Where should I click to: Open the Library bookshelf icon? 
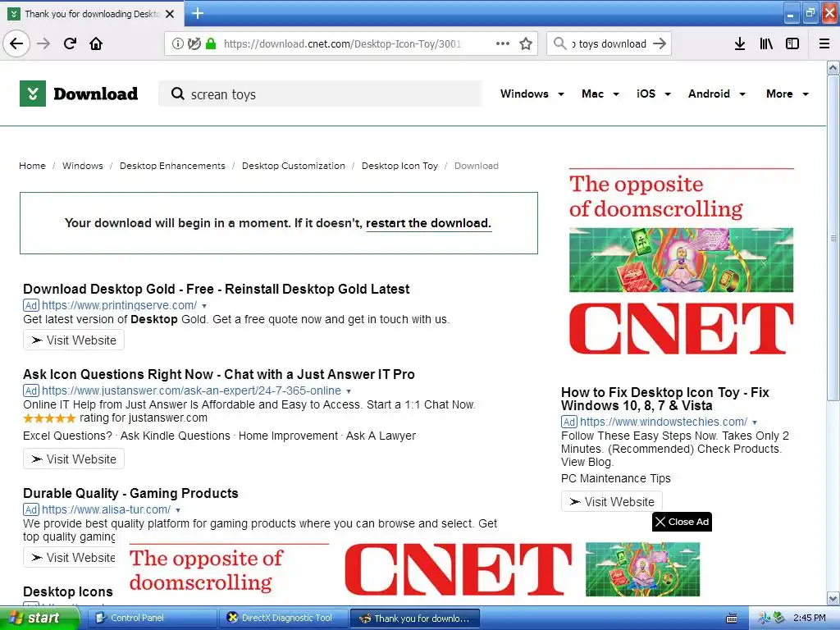coord(766,43)
